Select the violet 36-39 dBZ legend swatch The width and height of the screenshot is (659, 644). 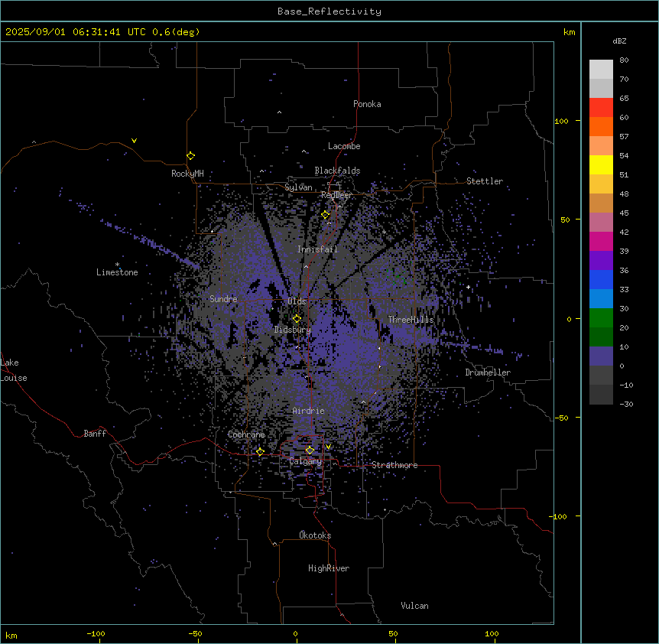[601, 261]
